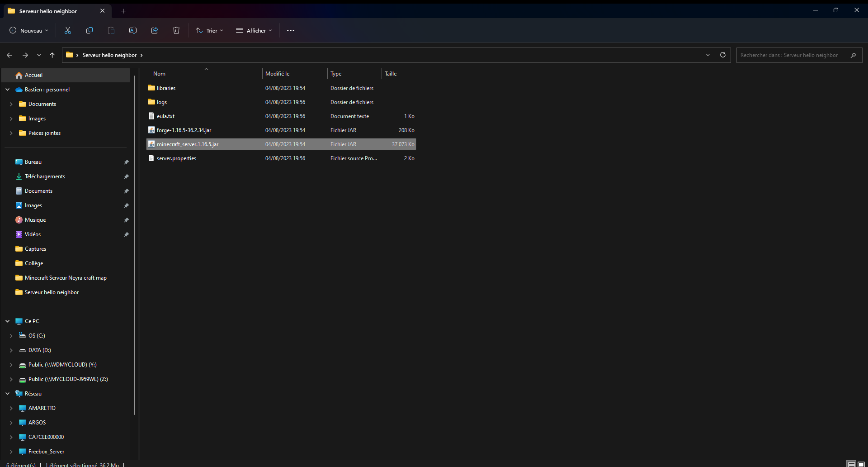Refresh the current folder view
Image resolution: width=868 pixels, height=467 pixels.
pos(723,55)
